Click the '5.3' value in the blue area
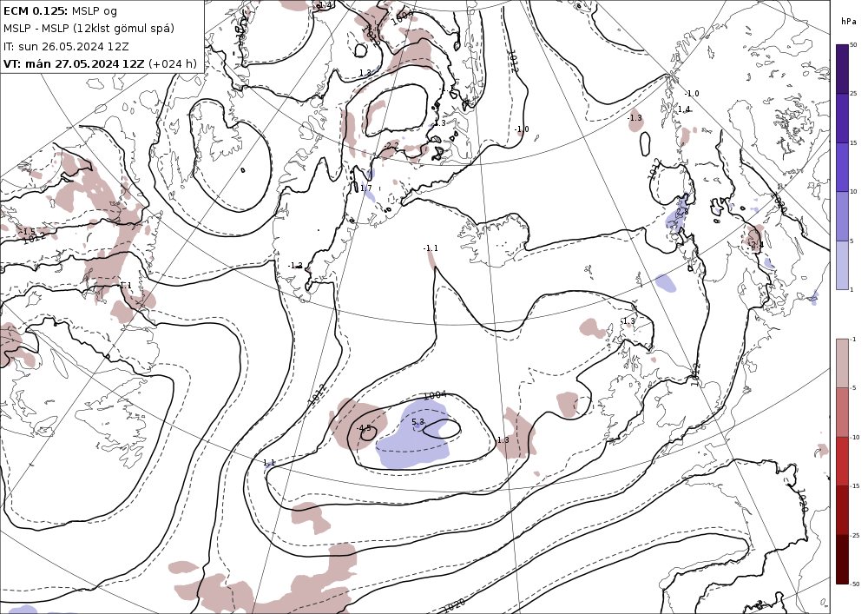The width and height of the screenshot is (868, 614). 418,422
